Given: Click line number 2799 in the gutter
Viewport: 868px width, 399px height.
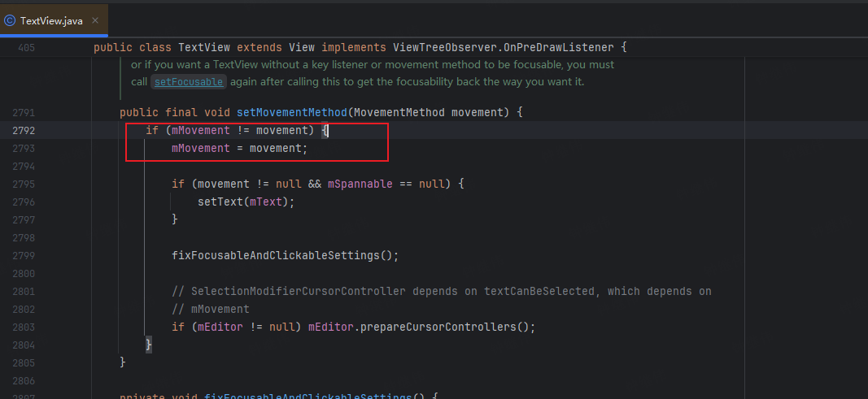Looking at the screenshot, I should pyautogui.click(x=24, y=256).
